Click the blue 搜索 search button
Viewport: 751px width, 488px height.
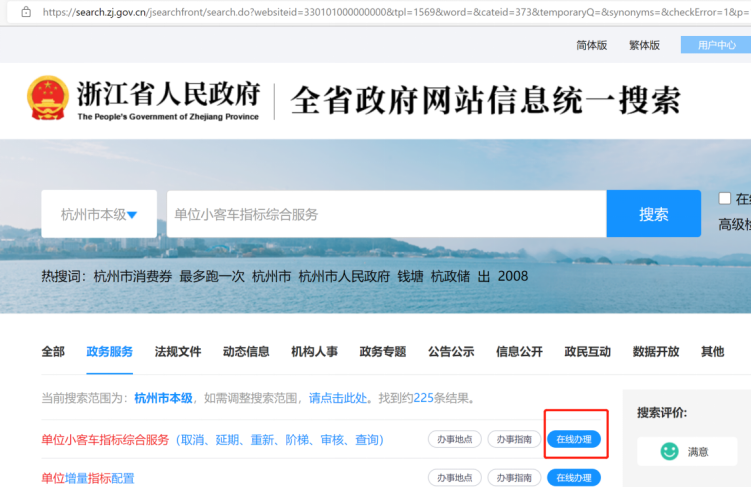click(653, 214)
